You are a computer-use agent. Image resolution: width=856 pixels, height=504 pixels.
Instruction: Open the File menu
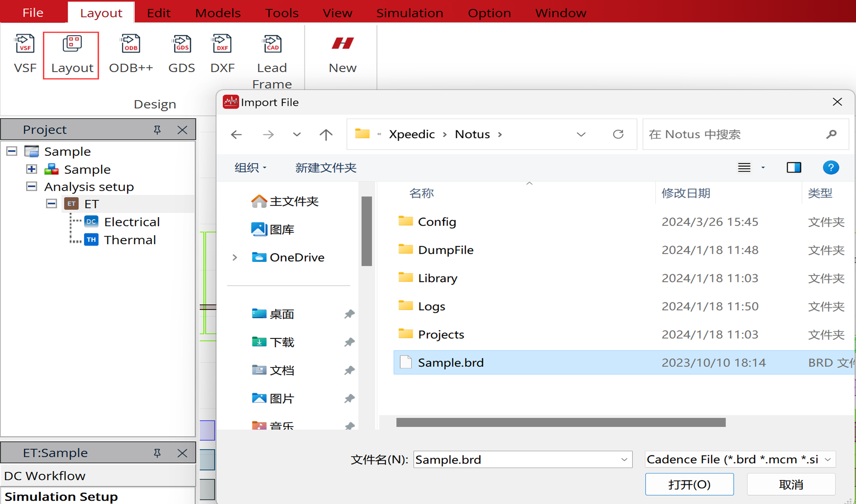coord(33,12)
